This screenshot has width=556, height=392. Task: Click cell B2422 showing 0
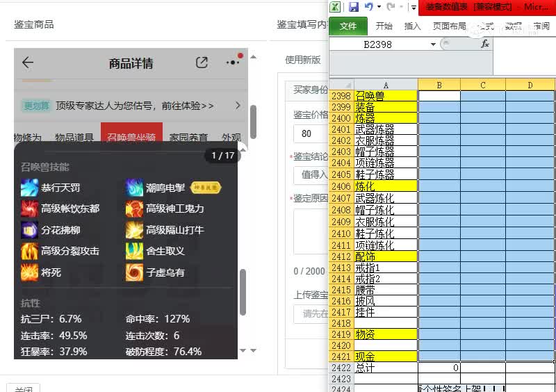click(x=439, y=368)
